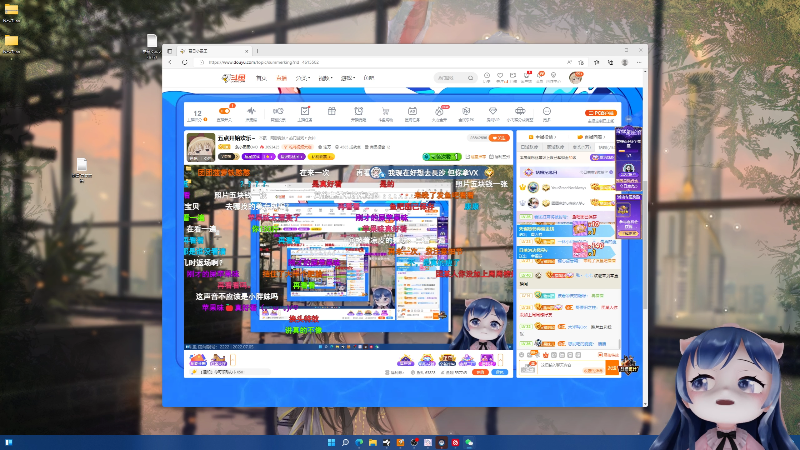The width and height of the screenshot is (800, 450).
Task: Open the heart follow icon in header
Action: coord(500,76)
